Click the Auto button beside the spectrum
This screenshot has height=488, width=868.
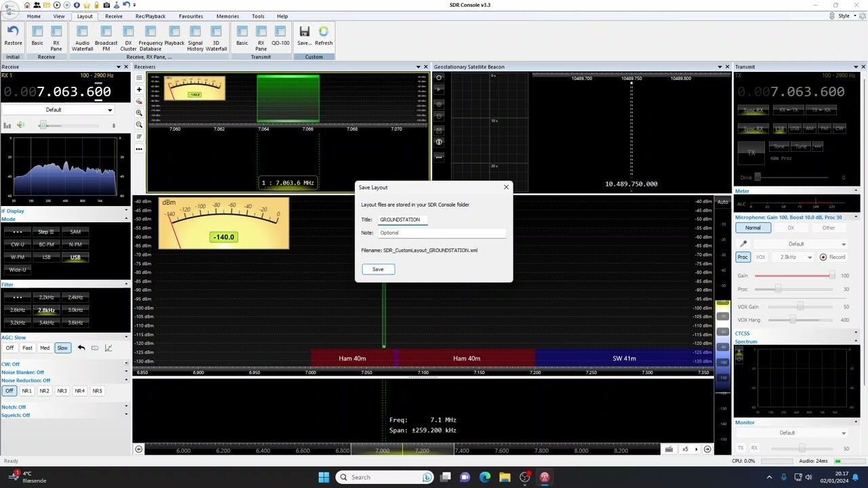coord(723,202)
